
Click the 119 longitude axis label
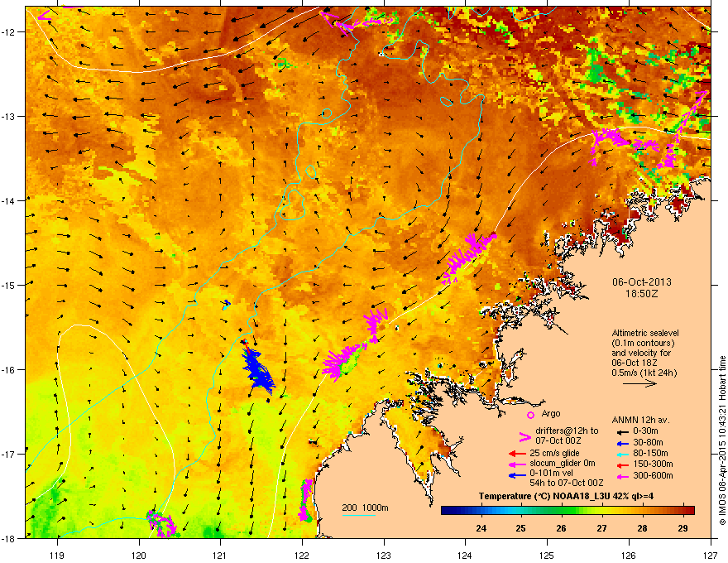pyautogui.click(x=57, y=555)
